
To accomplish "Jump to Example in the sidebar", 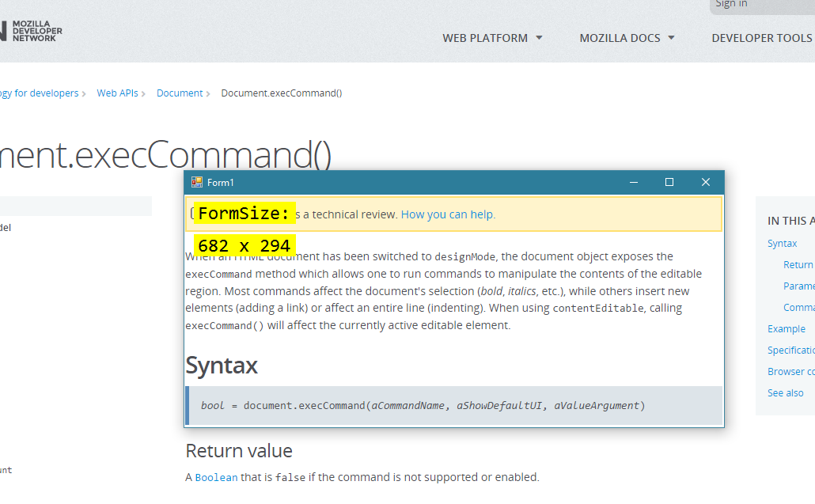I will (x=787, y=329).
